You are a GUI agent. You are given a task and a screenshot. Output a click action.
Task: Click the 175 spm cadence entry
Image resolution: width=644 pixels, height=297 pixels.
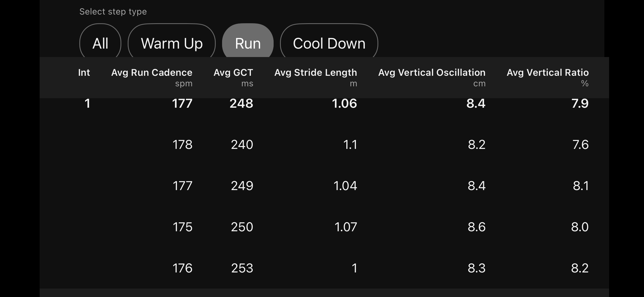pyautogui.click(x=182, y=227)
